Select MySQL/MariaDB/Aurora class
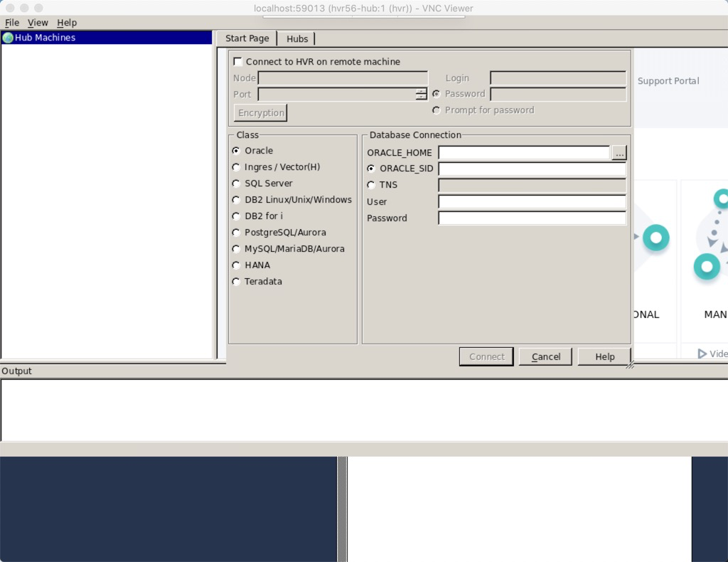The width and height of the screenshot is (728, 562). tap(236, 249)
